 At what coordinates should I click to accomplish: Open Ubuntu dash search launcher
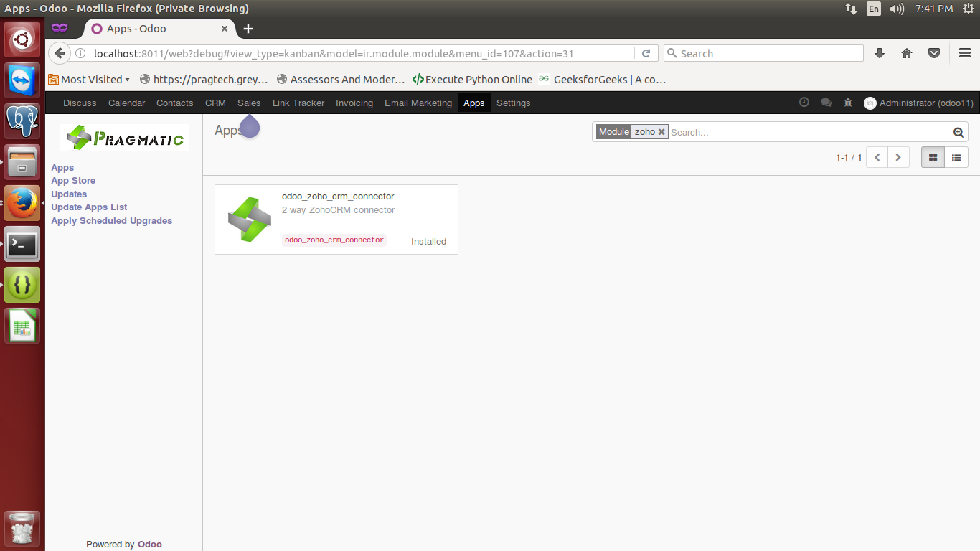22,39
